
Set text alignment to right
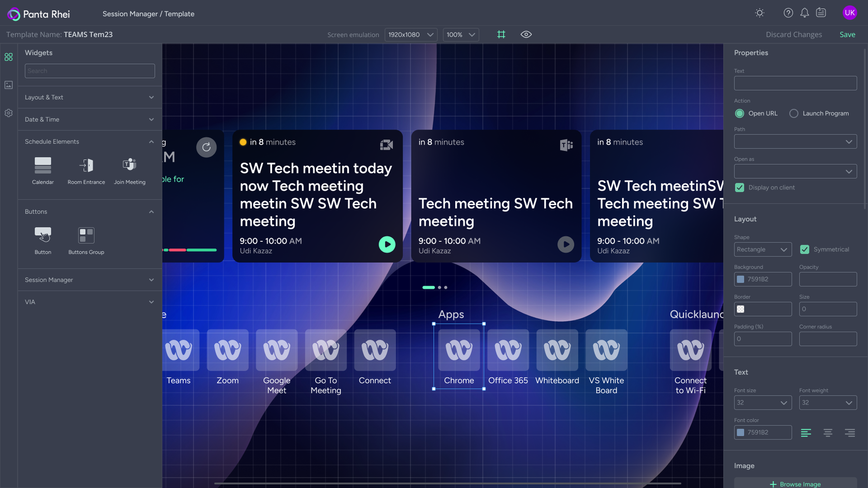pyautogui.click(x=850, y=433)
